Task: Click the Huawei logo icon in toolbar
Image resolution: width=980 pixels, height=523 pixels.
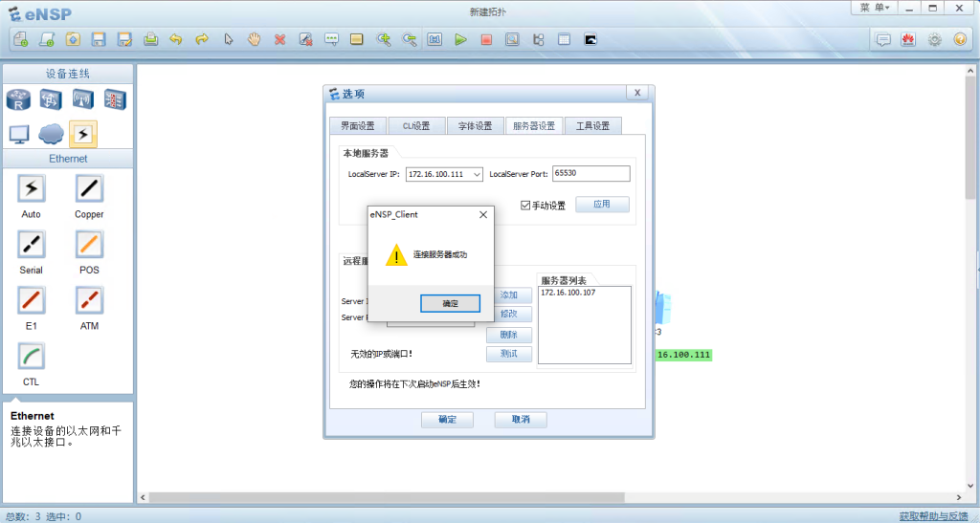Action: pos(908,39)
